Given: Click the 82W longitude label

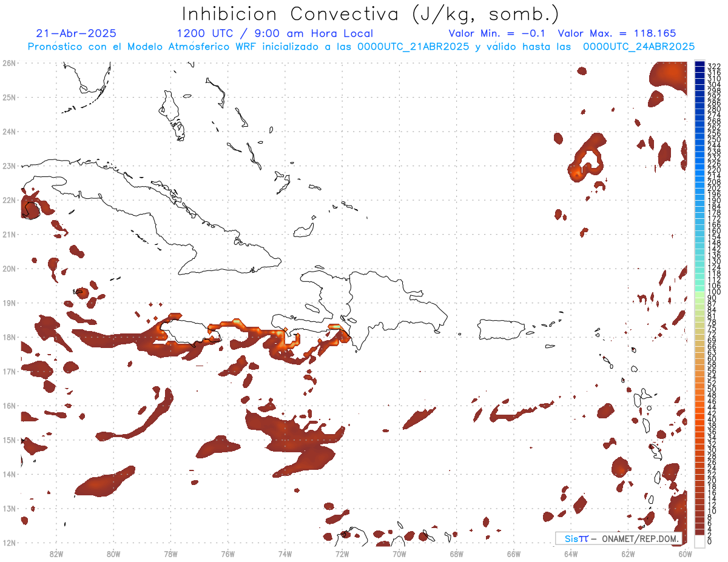Looking at the screenshot, I should click(56, 553).
